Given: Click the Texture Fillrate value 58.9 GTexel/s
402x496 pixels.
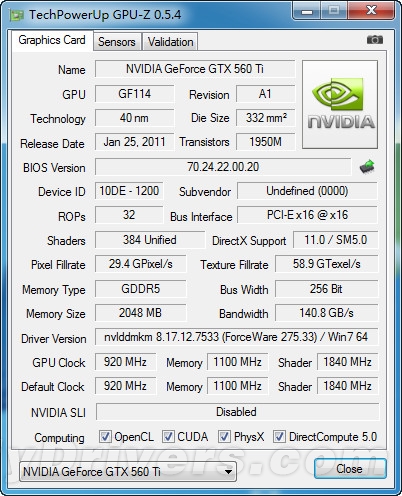Looking at the screenshot, I should 326,264.
